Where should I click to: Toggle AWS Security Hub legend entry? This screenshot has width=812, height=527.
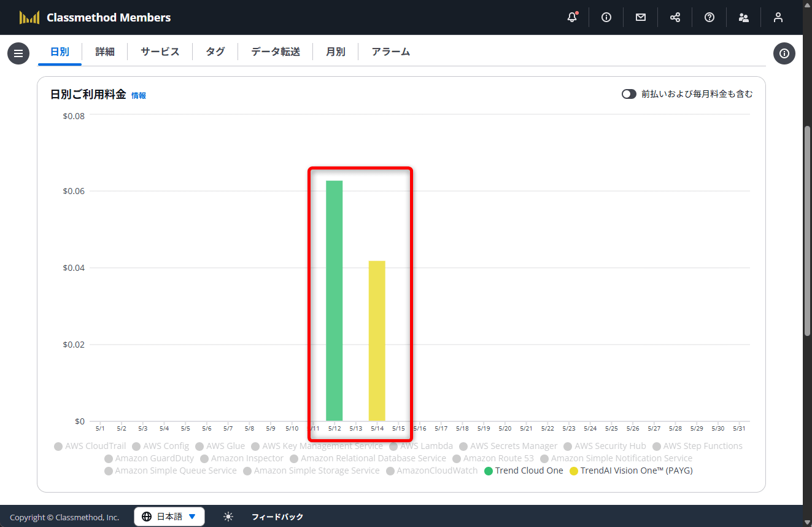[x=605, y=447]
